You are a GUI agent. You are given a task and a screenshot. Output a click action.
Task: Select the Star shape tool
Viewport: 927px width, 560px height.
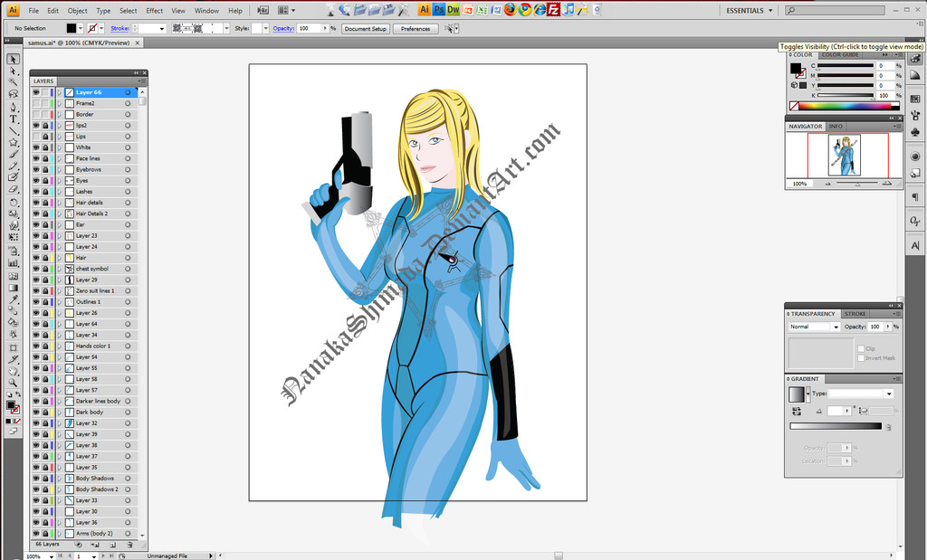pos(13,142)
